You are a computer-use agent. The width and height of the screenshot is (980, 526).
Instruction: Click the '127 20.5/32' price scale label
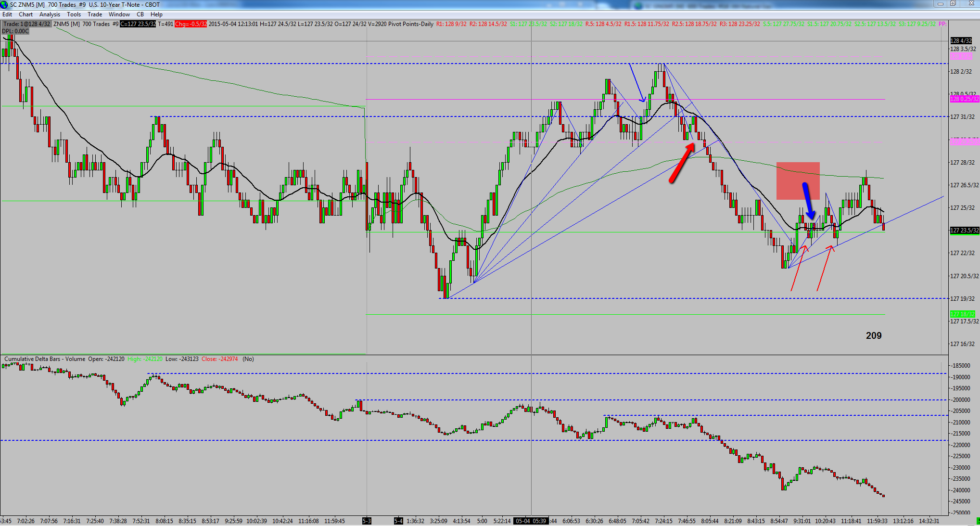(x=965, y=276)
